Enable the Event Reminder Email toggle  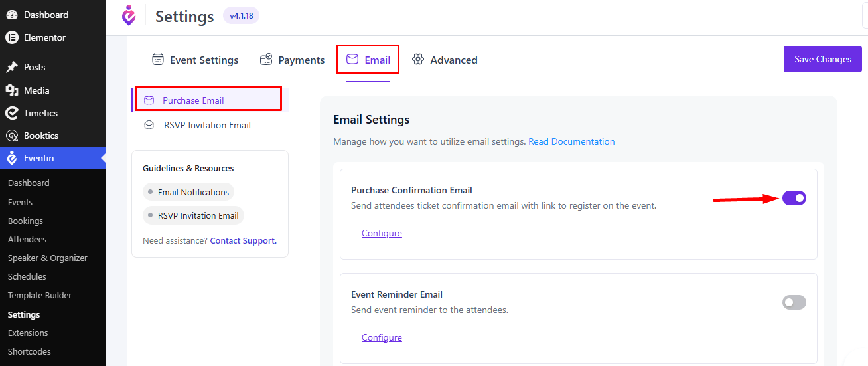pos(794,302)
